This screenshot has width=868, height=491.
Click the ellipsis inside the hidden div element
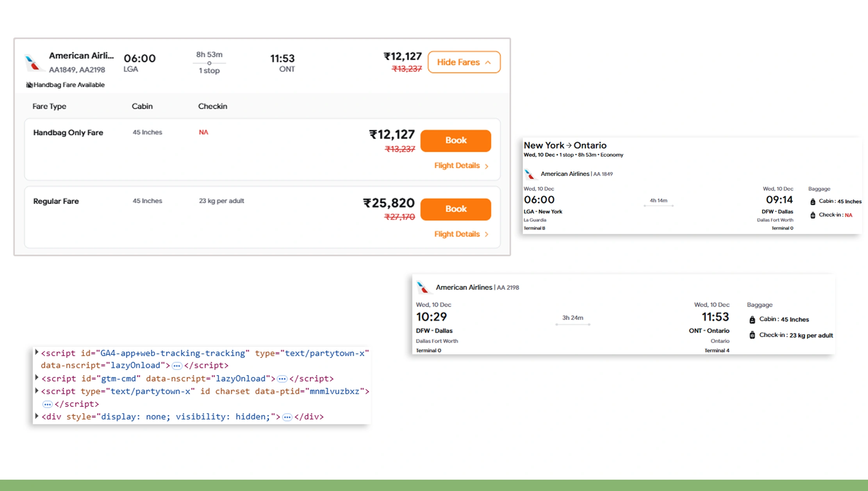click(287, 417)
